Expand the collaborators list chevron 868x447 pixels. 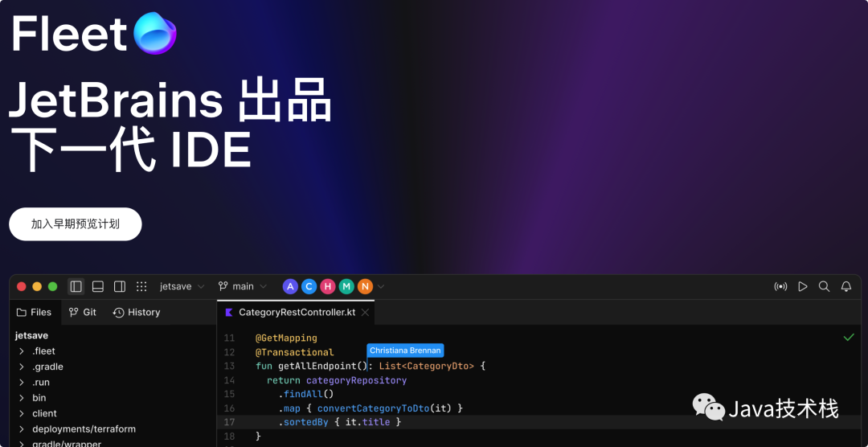pos(381,287)
